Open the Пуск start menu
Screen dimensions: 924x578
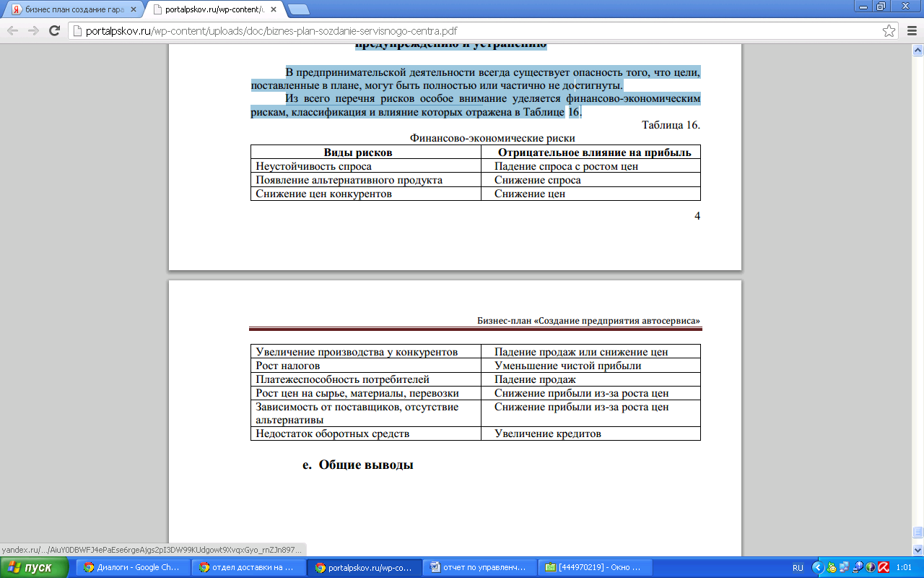click(x=36, y=567)
